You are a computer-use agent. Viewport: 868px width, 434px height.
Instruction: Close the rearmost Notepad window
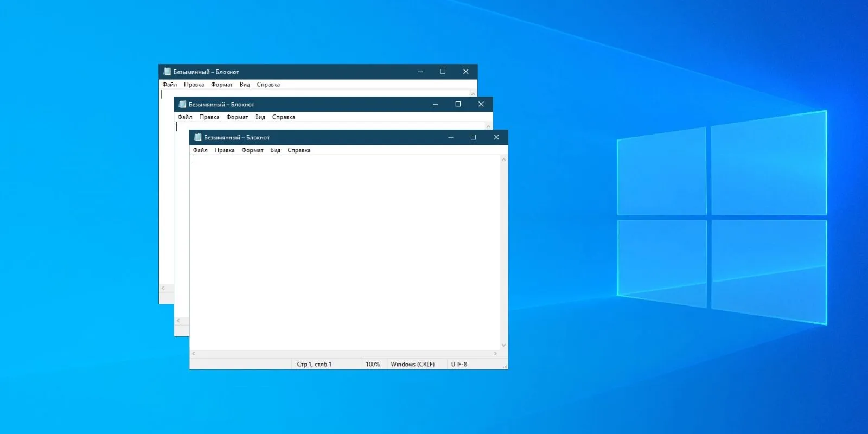pyautogui.click(x=466, y=72)
